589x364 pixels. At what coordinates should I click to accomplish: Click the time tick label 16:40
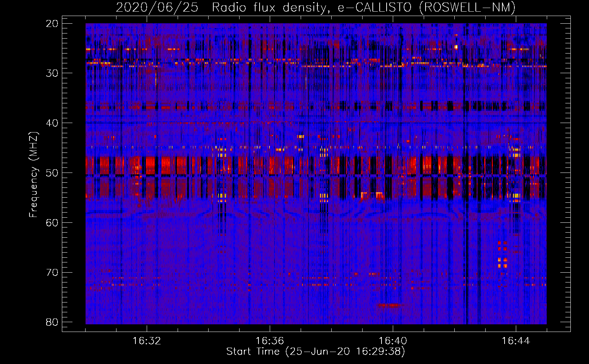coord(393,341)
